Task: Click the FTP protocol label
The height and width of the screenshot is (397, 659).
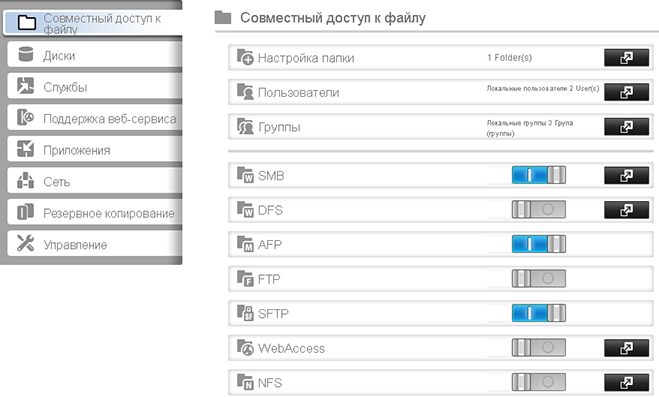Action: [x=269, y=279]
